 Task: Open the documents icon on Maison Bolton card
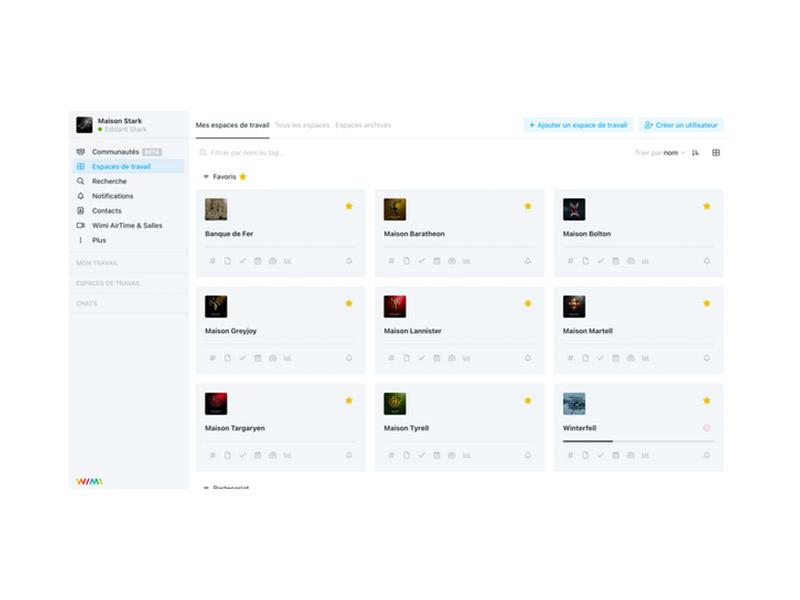[x=586, y=261]
